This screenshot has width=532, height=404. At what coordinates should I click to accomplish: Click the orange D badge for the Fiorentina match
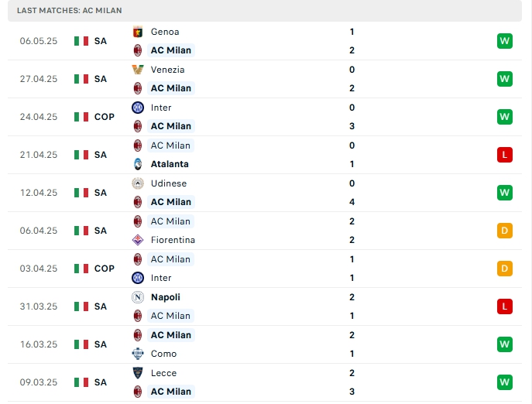pyautogui.click(x=505, y=231)
